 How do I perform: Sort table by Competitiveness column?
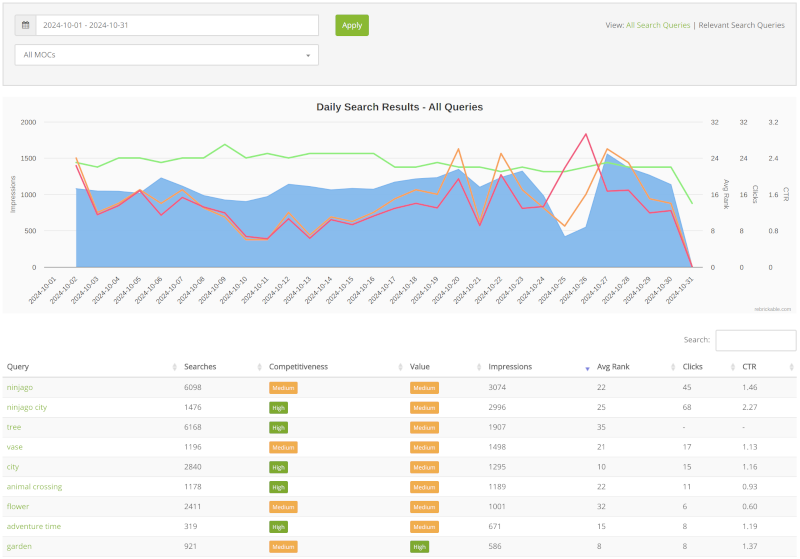coord(298,367)
